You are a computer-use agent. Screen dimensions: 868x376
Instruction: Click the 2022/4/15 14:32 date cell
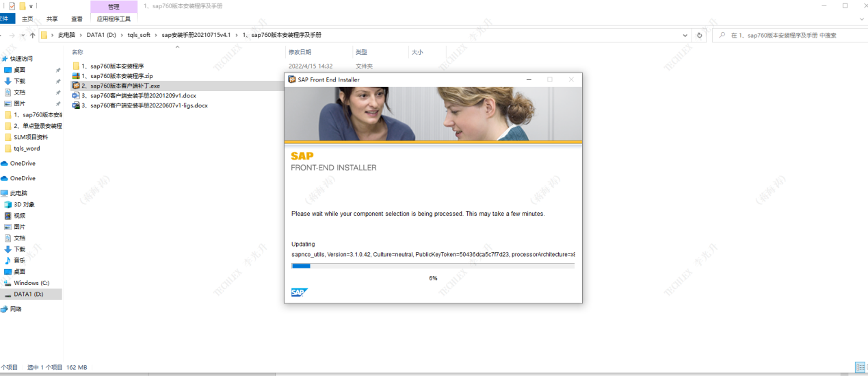[311, 66]
